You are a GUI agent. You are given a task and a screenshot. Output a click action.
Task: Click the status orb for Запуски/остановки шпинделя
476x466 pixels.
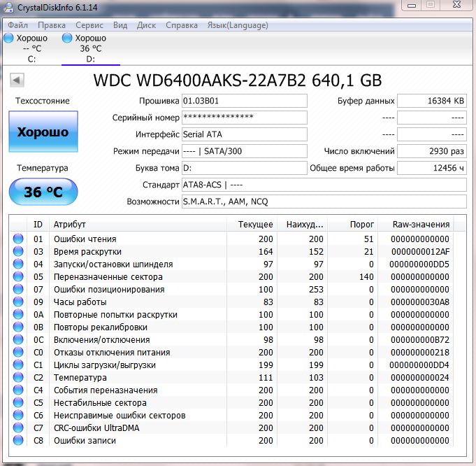click(18, 264)
